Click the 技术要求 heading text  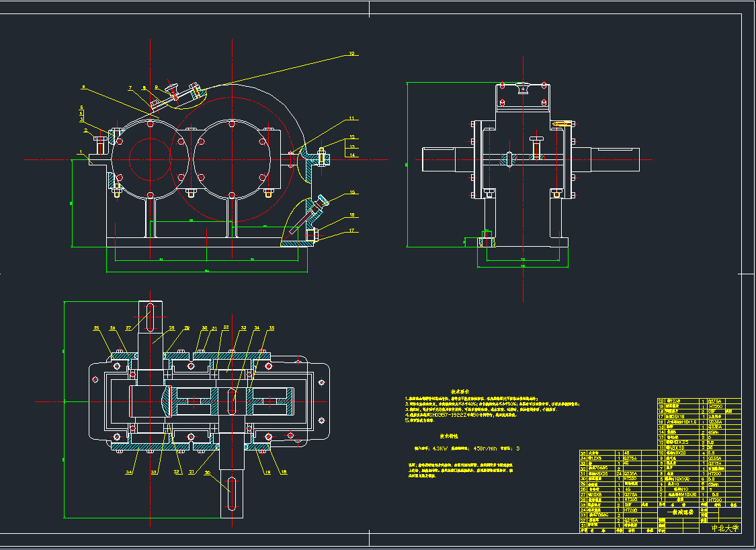point(459,391)
